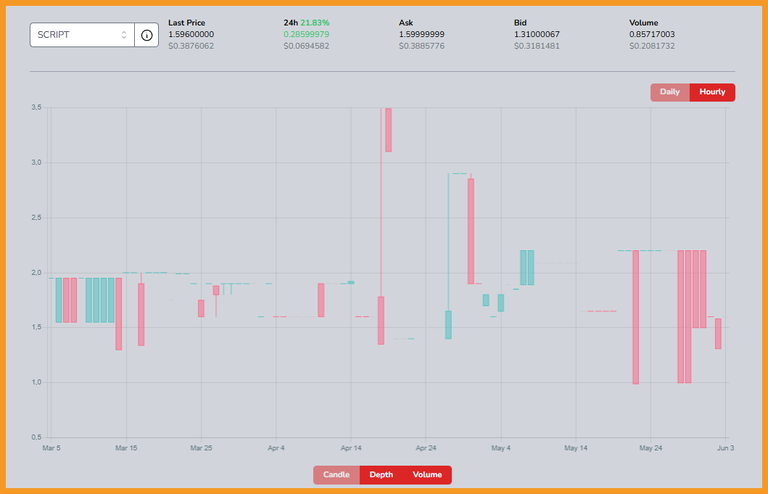Select the Candle chart tab
The height and width of the screenshot is (494, 768).
point(336,474)
